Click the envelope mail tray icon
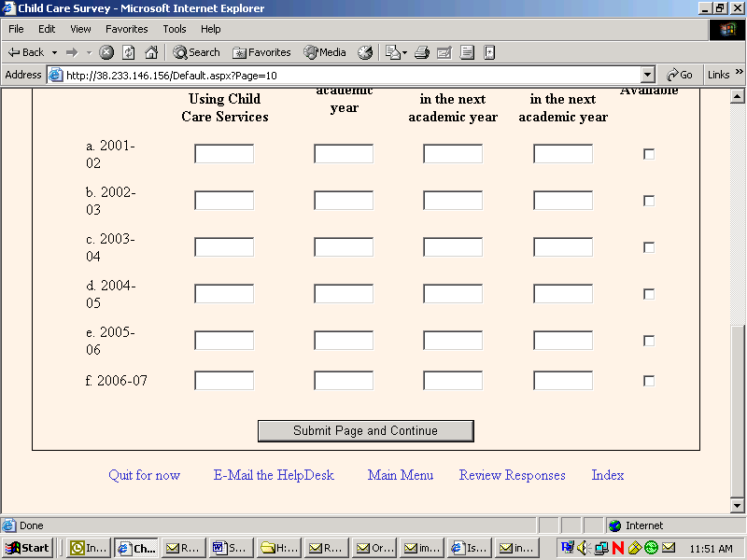This screenshot has width=747, height=560. [x=669, y=548]
